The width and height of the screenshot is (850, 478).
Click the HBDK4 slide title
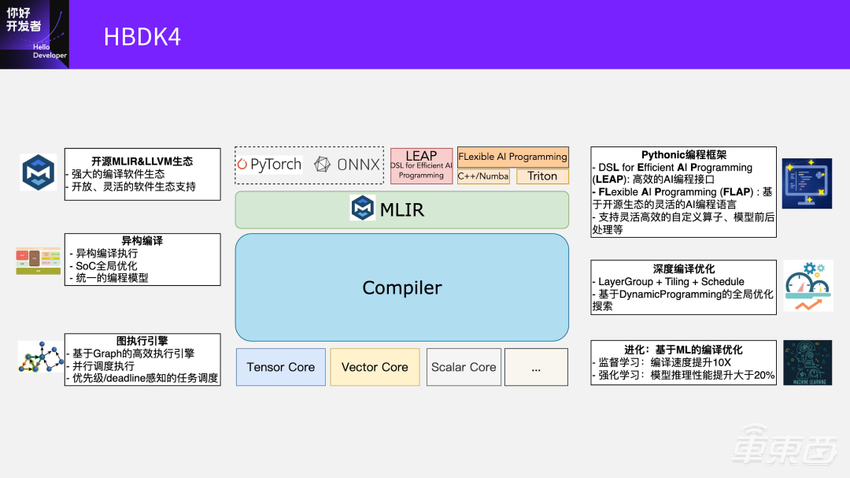142,37
